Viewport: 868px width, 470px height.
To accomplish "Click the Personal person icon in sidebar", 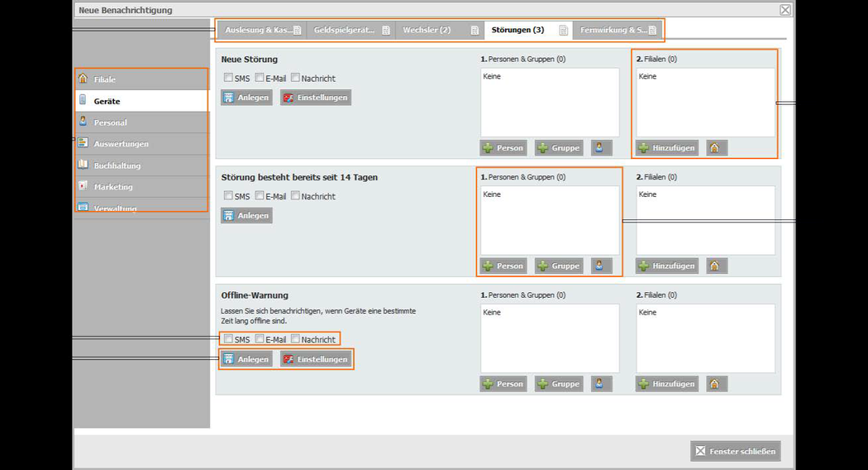I will [83, 121].
